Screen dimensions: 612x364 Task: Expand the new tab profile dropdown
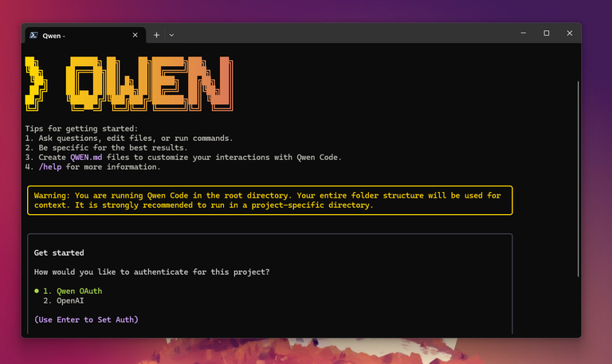(x=171, y=35)
